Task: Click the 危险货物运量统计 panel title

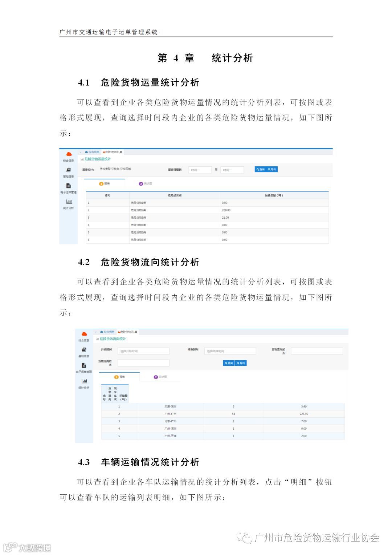Action: pos(98,159)
